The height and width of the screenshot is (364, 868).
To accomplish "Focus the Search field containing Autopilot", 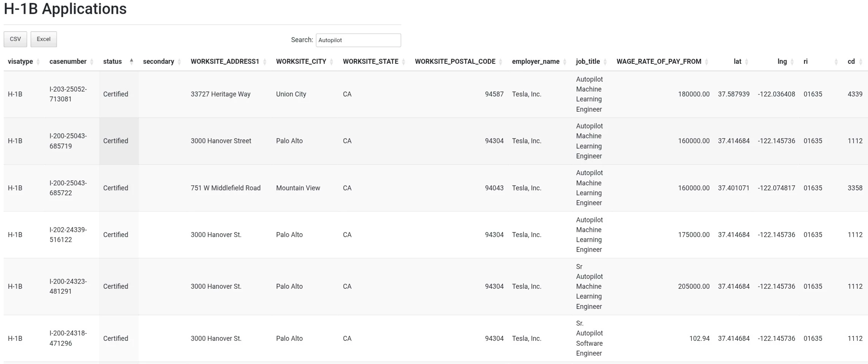I will (358, 40).
